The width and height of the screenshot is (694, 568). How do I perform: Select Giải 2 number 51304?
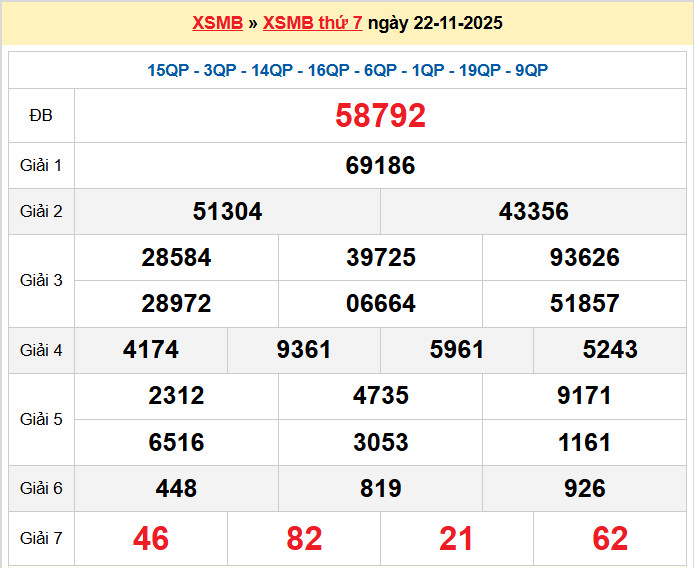pos(227,211)
